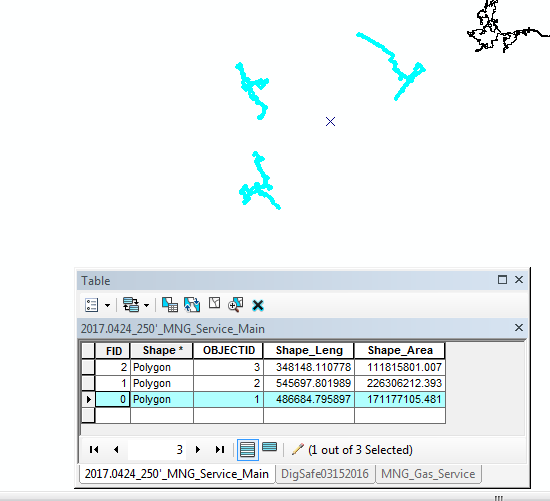Click the cell 348148.110778
The image size is (550, 501).
[x=309, y=367]
